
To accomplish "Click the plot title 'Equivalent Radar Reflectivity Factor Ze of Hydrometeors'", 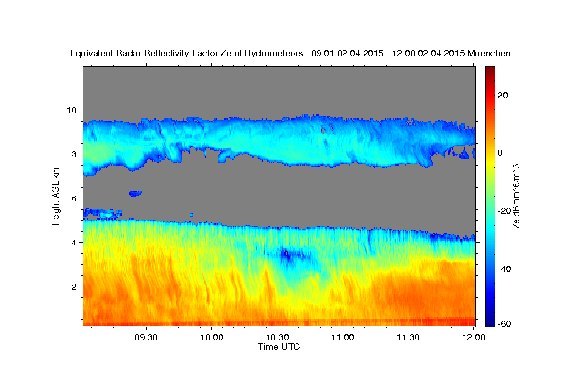I will click(x=187, y=53).
